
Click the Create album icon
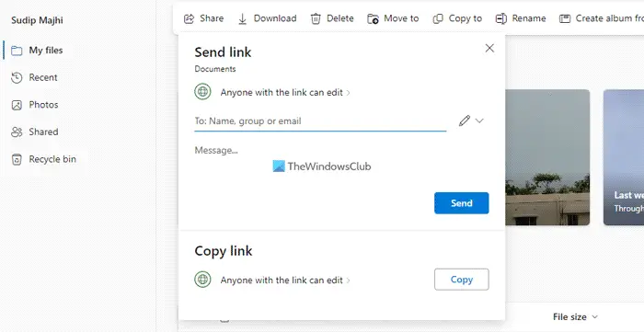(x=565, y=18)
